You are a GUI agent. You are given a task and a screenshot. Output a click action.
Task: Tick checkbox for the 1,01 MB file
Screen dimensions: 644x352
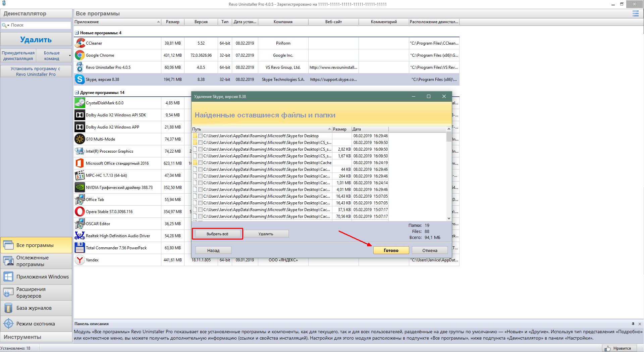[200, 183]
